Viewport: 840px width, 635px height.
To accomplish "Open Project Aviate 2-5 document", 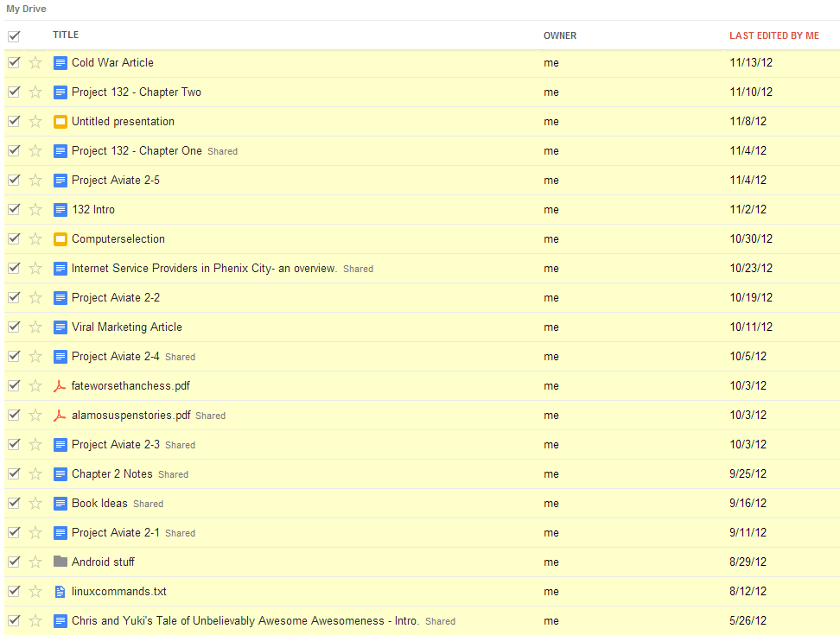I will 115,181.
